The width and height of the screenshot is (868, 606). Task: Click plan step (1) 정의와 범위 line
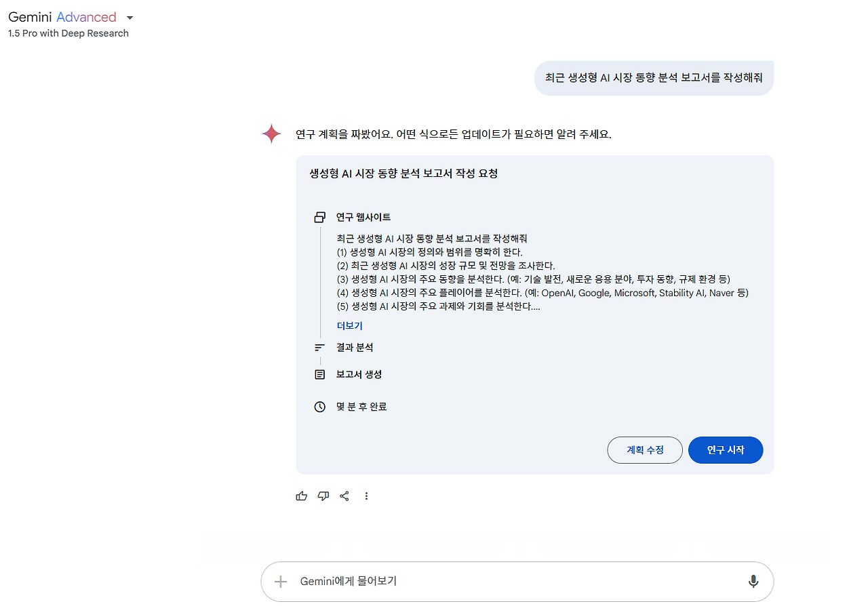click(x=430, y=252)
